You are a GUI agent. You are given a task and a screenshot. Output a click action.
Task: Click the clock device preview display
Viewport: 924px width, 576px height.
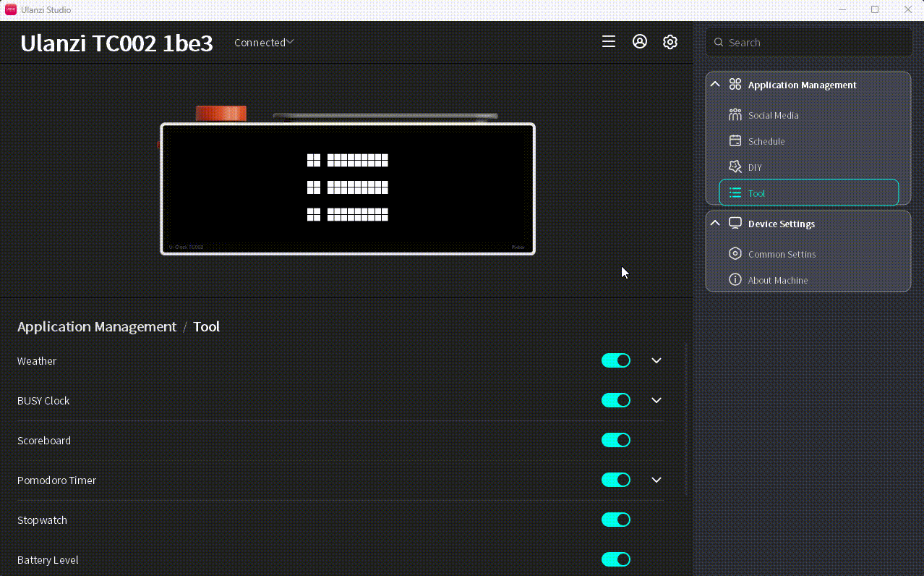click(348, 189)
